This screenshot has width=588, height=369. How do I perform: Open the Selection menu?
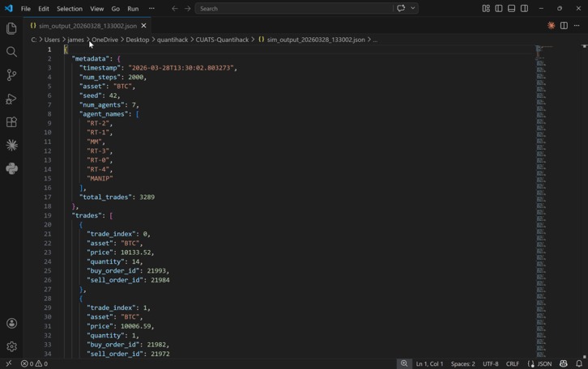click(70, 9)
